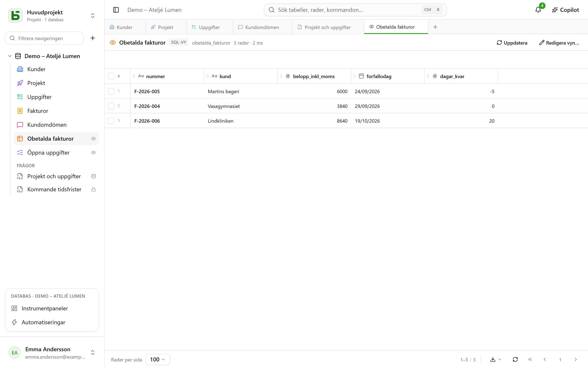The height and width of the screenshot is (368, 588).
Task: Open Kundomdömen table in sidebar
Action: click(56, 125)
